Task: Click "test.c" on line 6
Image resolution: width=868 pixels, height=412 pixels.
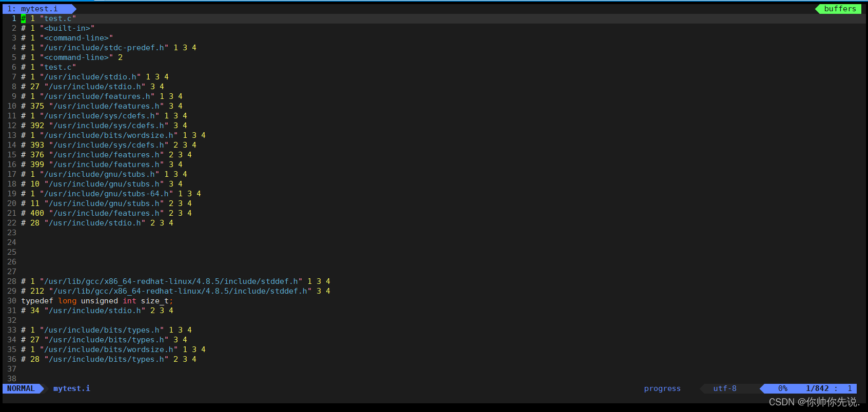Action: (x=58, y=67)
